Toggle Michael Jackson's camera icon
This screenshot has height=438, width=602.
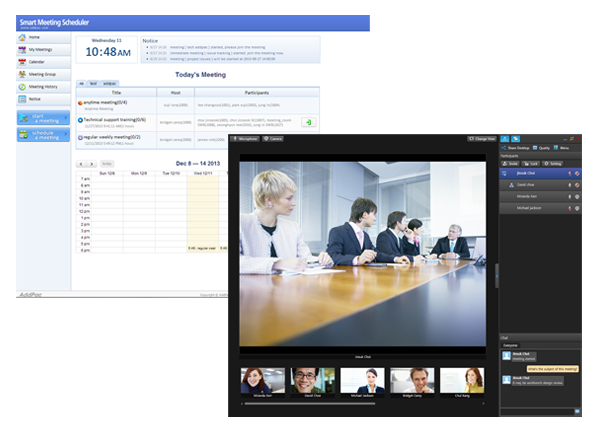577,208
